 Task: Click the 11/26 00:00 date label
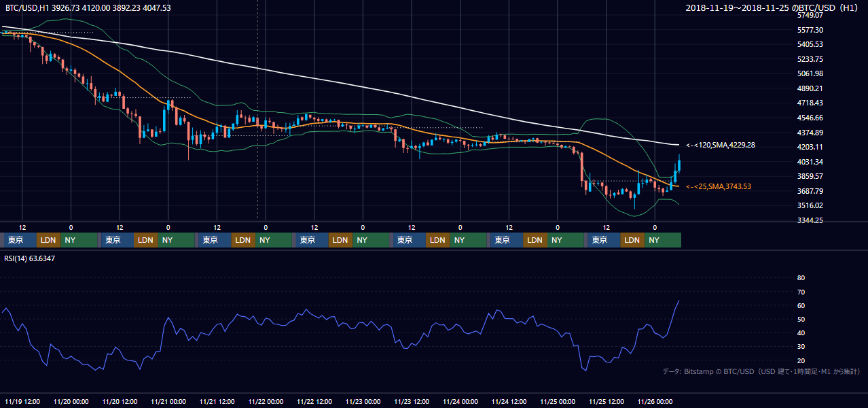[655, 402]
